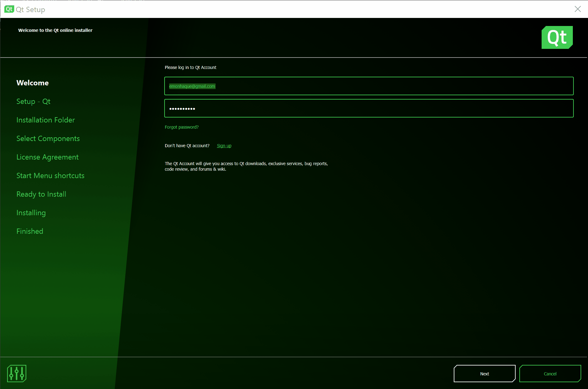Click the Sign up link

(x=224, y=145)
